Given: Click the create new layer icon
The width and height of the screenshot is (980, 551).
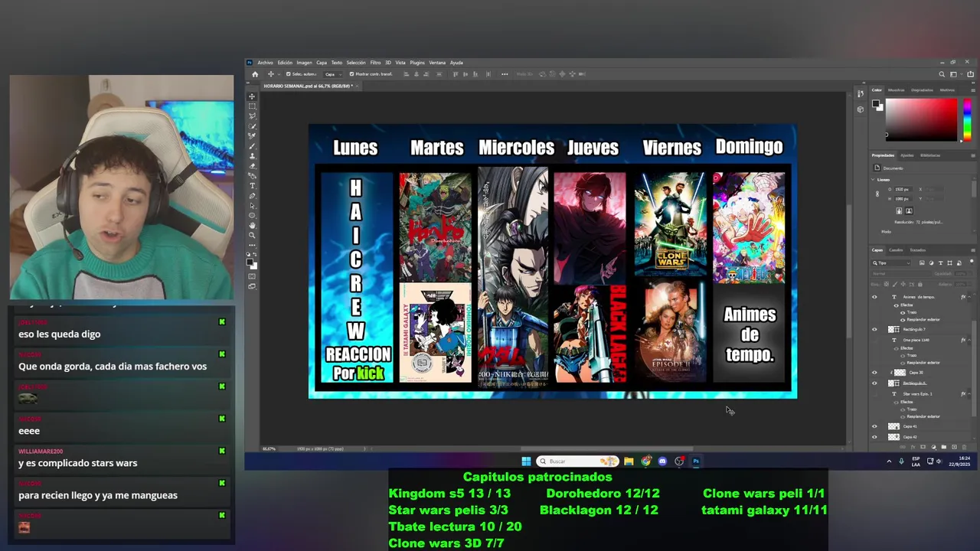Looking at the screenshot, I should coord(954,447).
